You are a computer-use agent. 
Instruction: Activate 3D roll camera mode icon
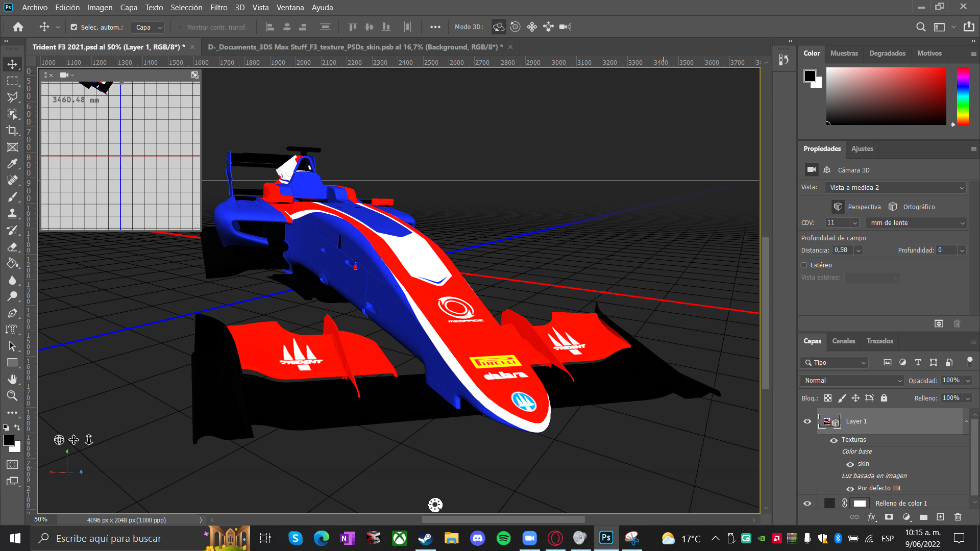[516, 27]
